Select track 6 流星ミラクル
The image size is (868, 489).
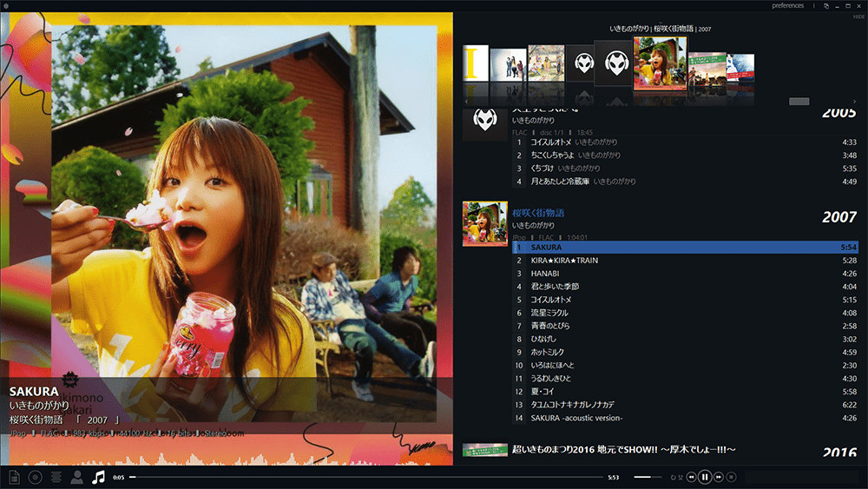tap(686, 313)
